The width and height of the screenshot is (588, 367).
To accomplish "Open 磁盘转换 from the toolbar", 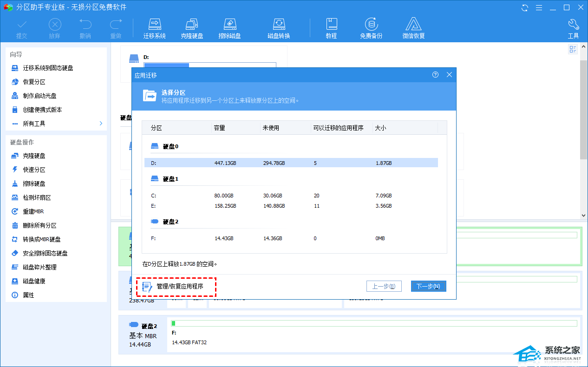I will click(279, 28).
